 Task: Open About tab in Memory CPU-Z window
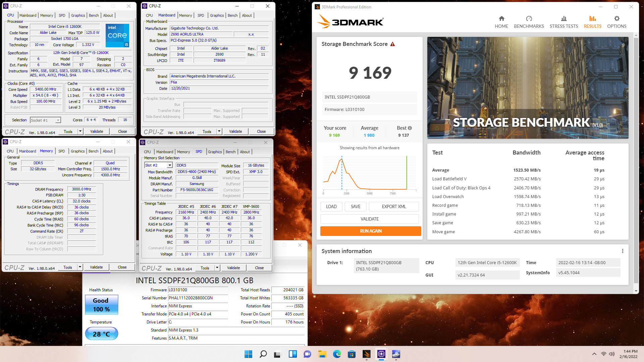108,151
